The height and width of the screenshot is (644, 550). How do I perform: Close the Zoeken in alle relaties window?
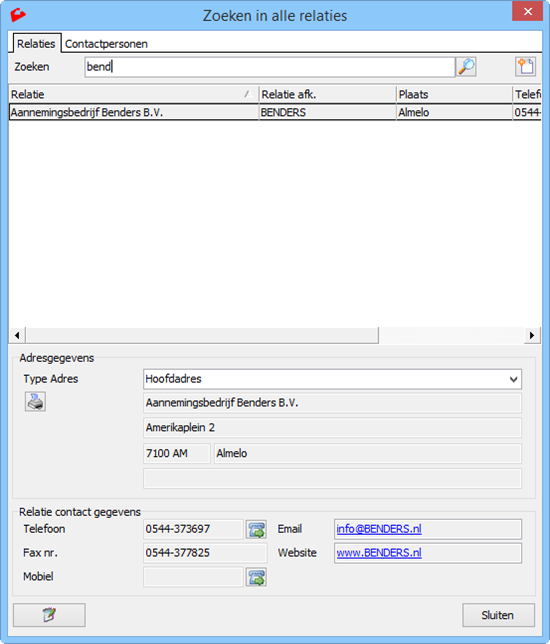click(528, 12)
